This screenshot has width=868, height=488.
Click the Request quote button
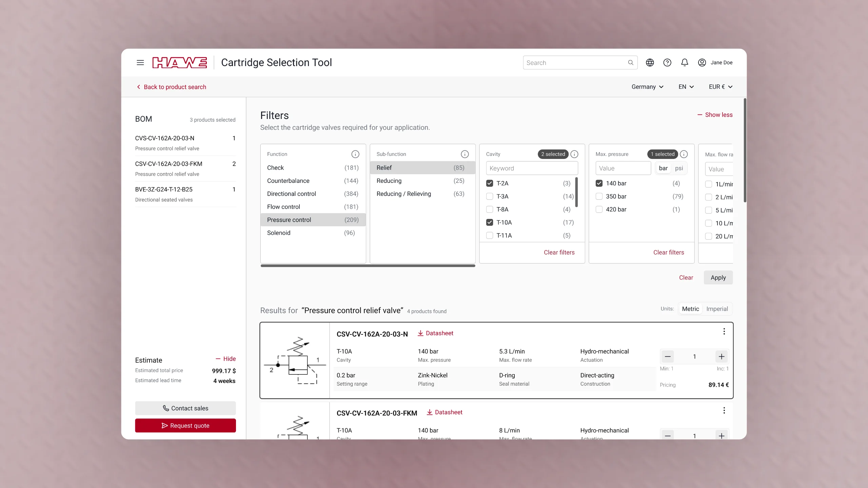click(185, 425)
